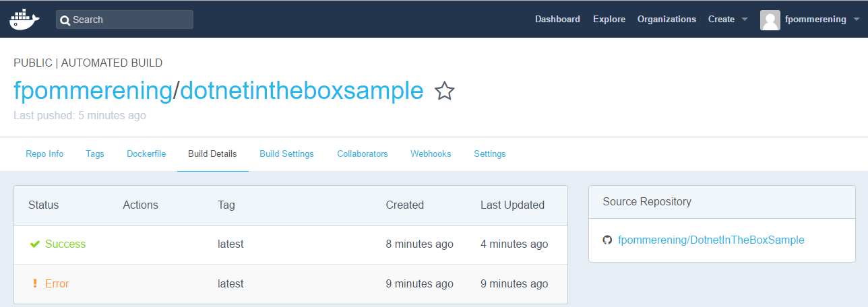Click the Actions column header
868x307 pixels.
point(140,205)
